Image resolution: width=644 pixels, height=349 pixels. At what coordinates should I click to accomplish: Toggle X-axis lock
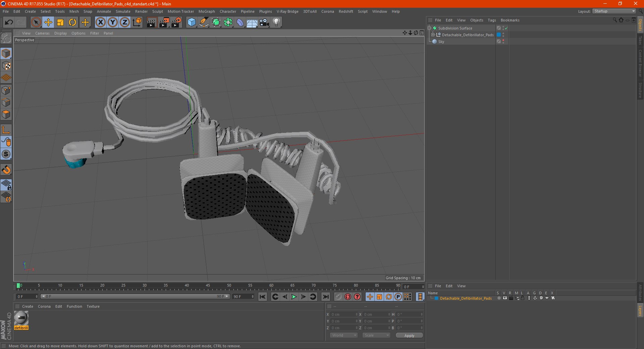click(x=100, y=22)
